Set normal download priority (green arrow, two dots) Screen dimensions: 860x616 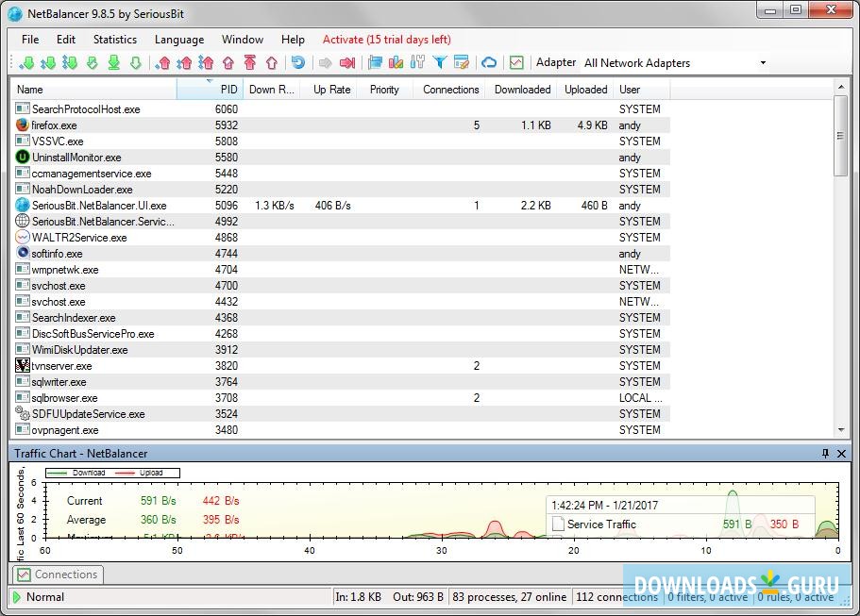[48, 63]
